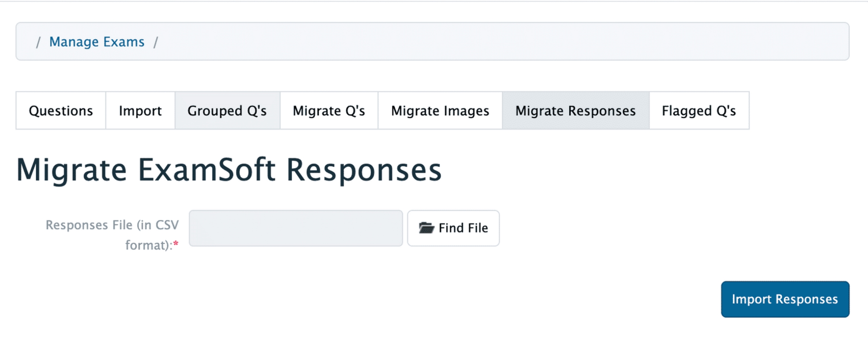View the Flagged Q's tab
Viewport: 868px width, 343px height.
[699, 111]
